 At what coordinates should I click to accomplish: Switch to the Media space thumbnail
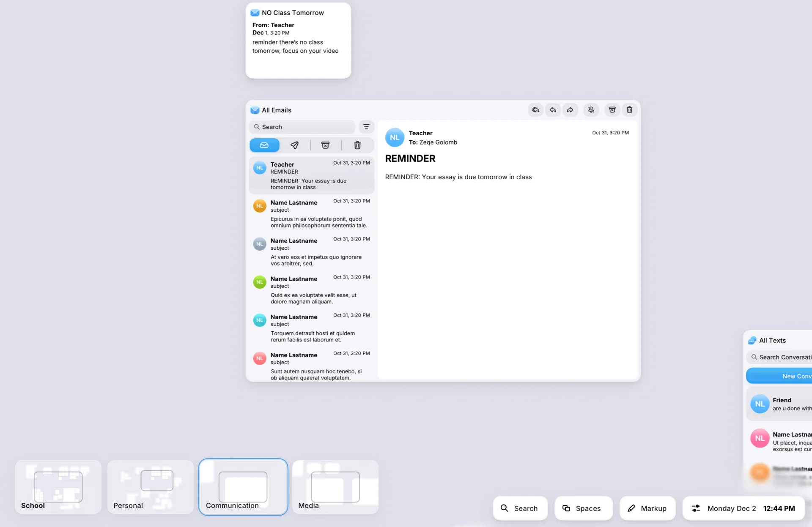[335, 487]
